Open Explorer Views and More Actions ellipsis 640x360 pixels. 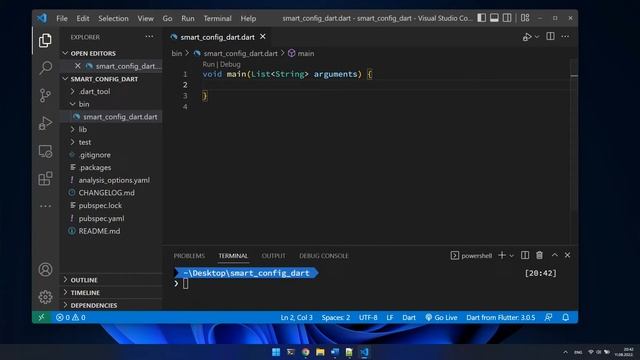pyautogui.click(x=149, y=37)
